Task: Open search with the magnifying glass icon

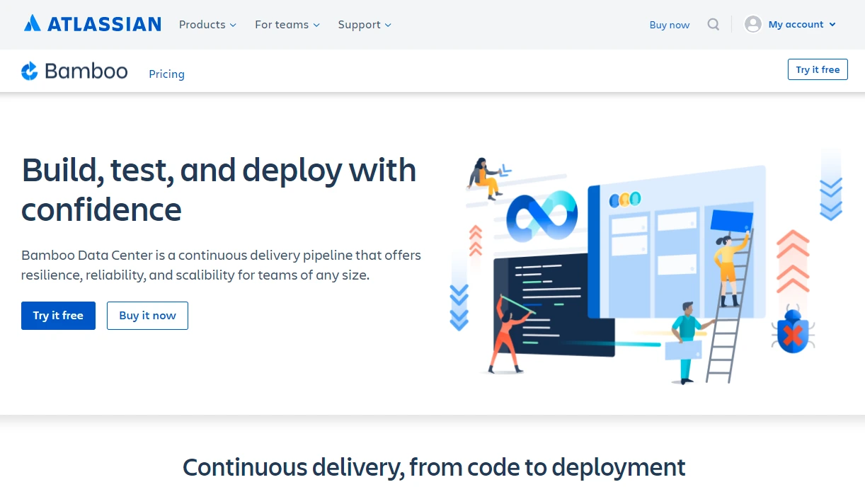Action: pyautogui.click(x=714, y=24)
